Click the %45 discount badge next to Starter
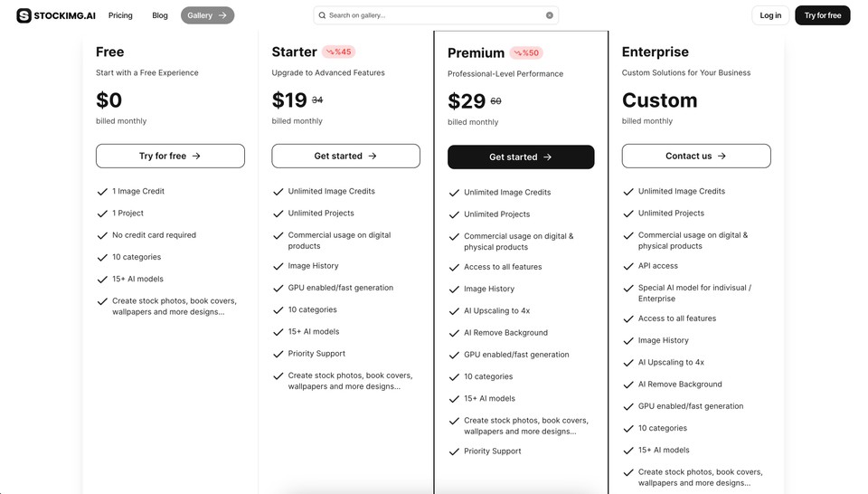The width and height of the screenshot is (868, 494). click(339, 52)
